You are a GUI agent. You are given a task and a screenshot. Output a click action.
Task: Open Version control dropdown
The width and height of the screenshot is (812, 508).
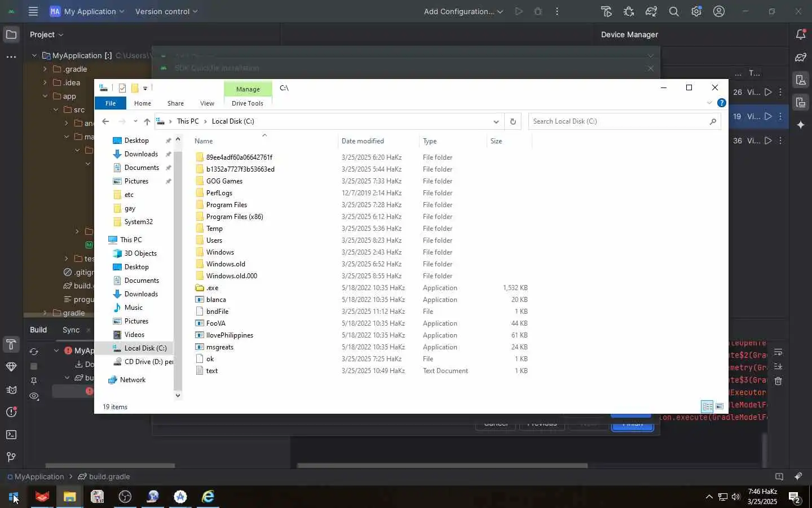166,11
